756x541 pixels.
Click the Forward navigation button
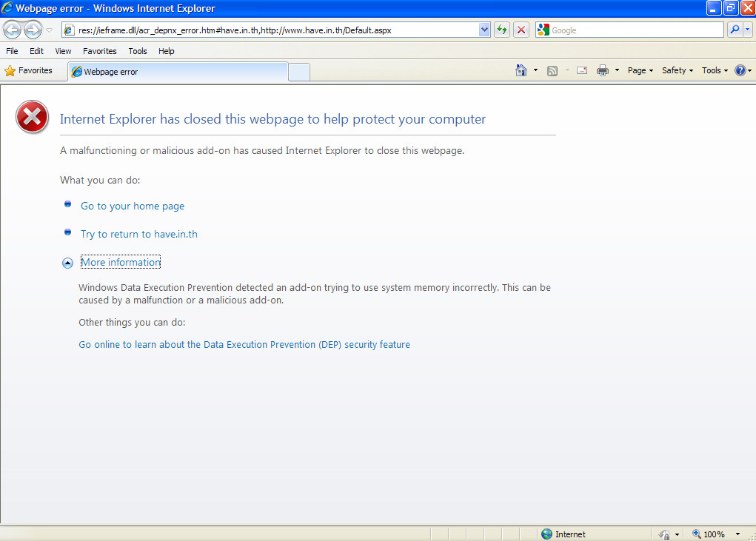(x=33, y=30)
